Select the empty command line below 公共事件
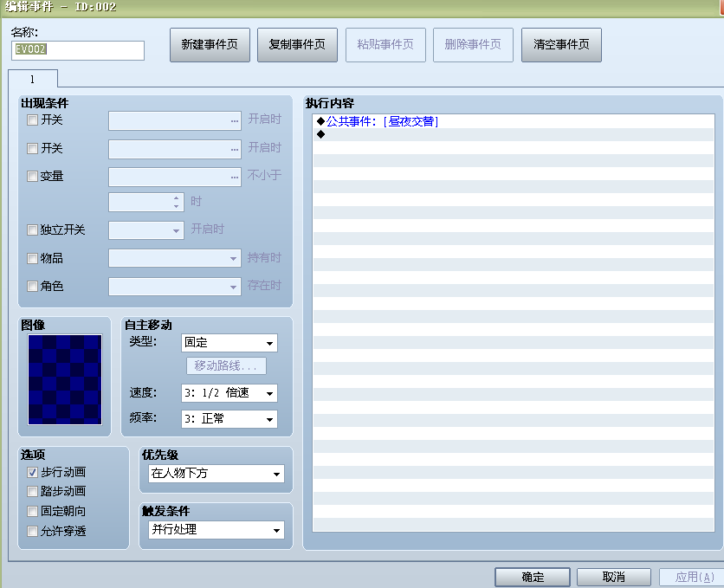724x588 pixels. click(x=514, y=134)
